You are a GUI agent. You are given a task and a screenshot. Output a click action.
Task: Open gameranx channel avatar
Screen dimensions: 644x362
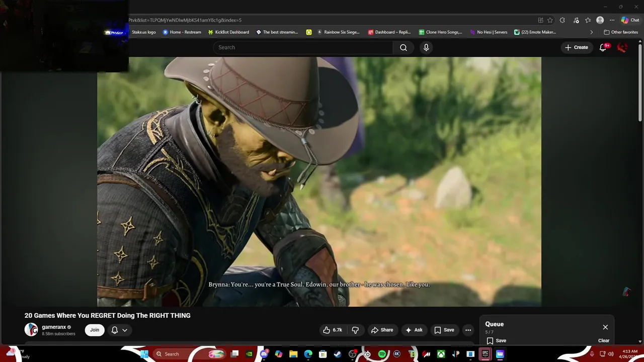(x=31, y=329)
